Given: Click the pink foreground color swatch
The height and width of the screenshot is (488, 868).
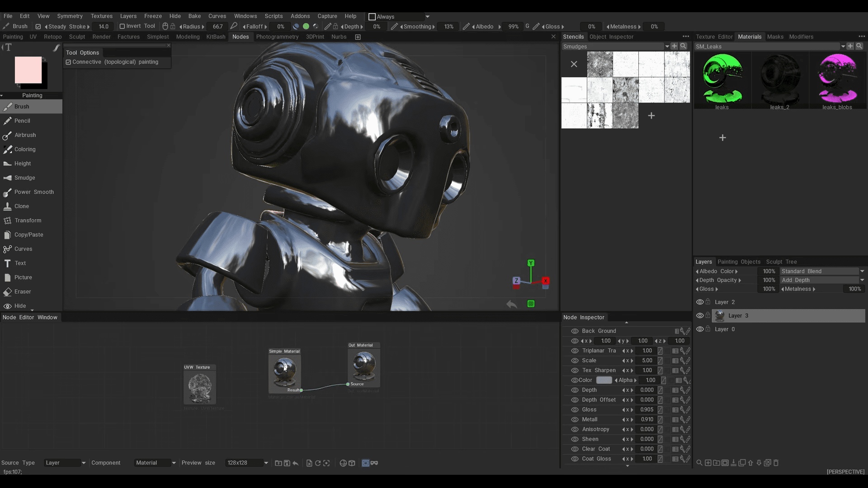Looking at the screenshot, I should click(28, 70).
